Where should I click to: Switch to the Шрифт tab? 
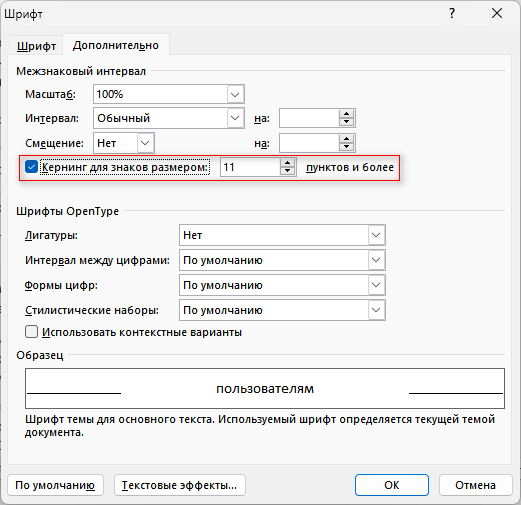(x=36, y=45)
